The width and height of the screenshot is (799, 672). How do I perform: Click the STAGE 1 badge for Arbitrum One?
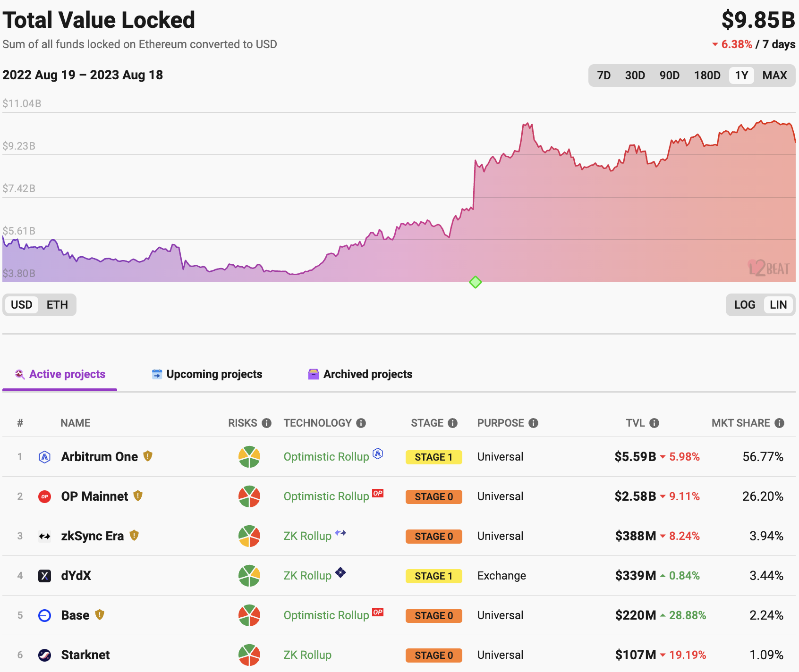[434, 457]
